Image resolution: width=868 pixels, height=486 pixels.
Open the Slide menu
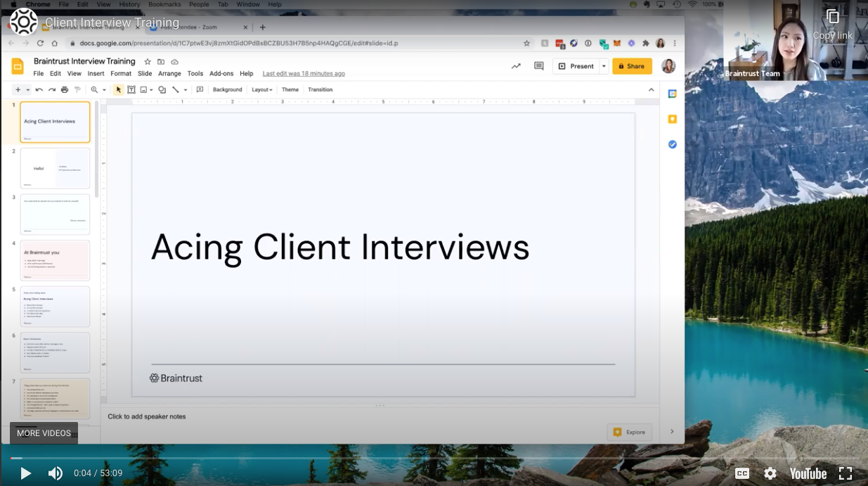coord(145,73)
